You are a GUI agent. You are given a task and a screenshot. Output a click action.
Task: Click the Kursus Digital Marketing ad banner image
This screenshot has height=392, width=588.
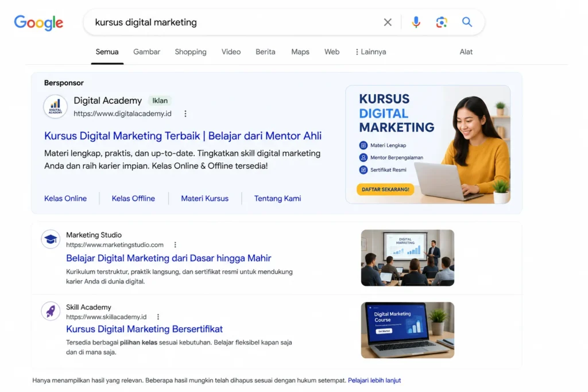427,145
